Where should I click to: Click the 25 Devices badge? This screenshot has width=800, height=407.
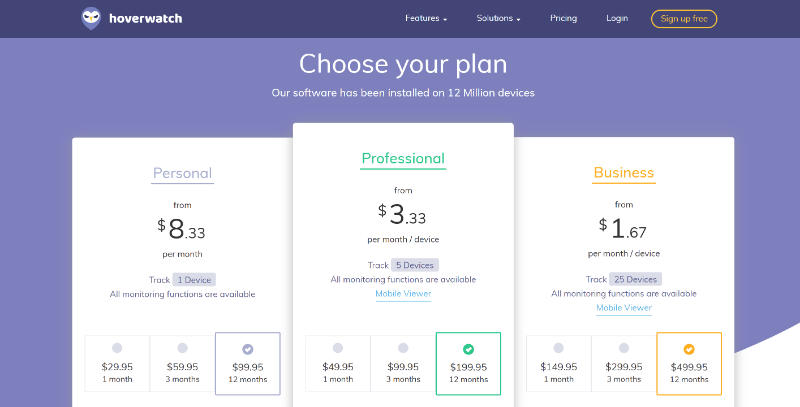[636, 279]
